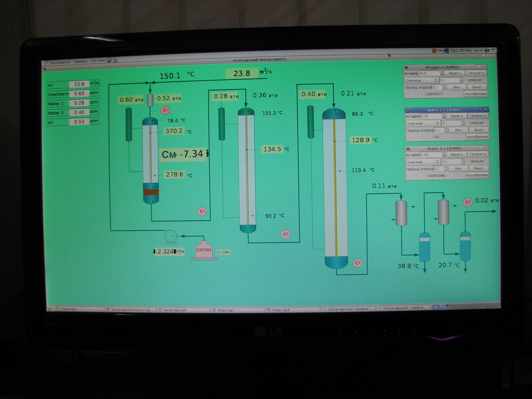The width and height of the screenshot is (532, 399).
Task: Click Задать in Воздух window
Action: pos(454,73)
